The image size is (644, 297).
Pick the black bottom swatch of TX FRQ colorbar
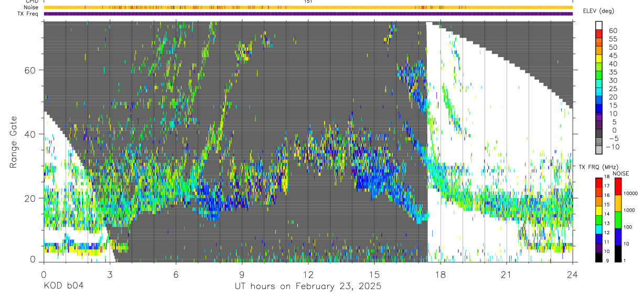pyautogui.click(x=599, y=257)
